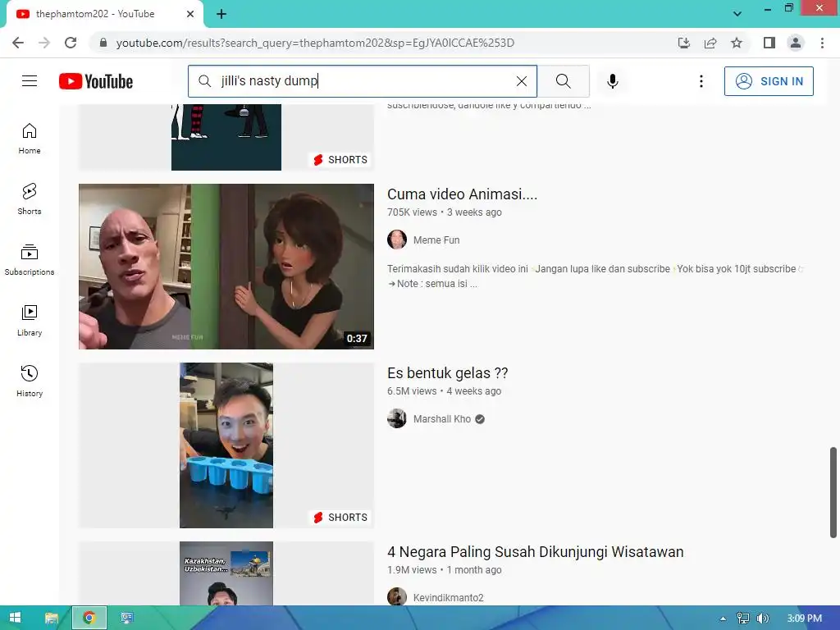
Task: Open the network tray icon
Action: (742, 619)
